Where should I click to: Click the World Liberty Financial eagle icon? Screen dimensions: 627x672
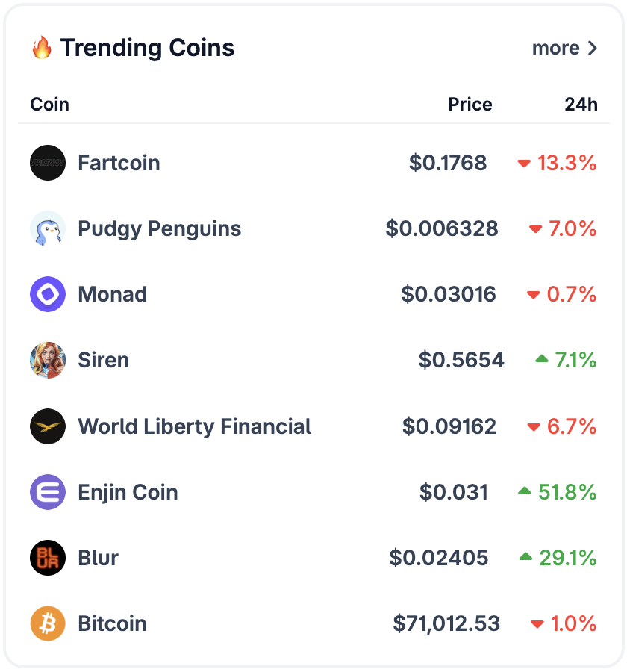48,426
